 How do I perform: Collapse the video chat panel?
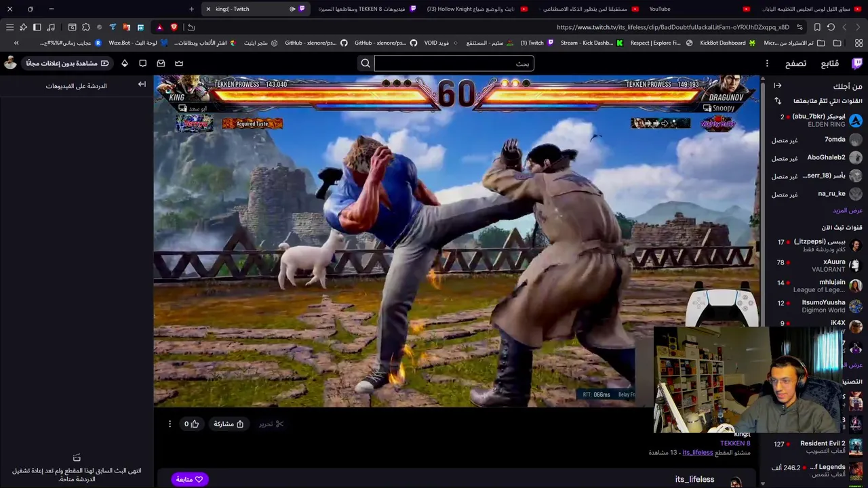142,85
